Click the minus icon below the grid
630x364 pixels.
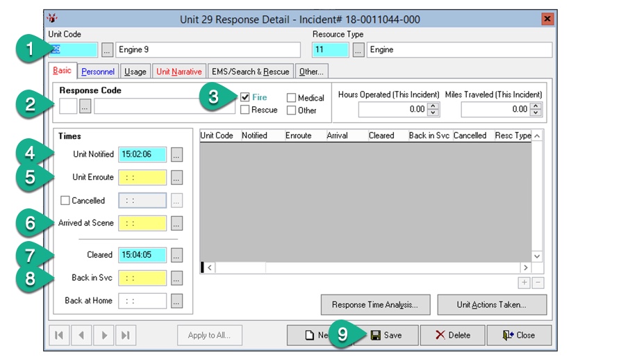[538, 283]
